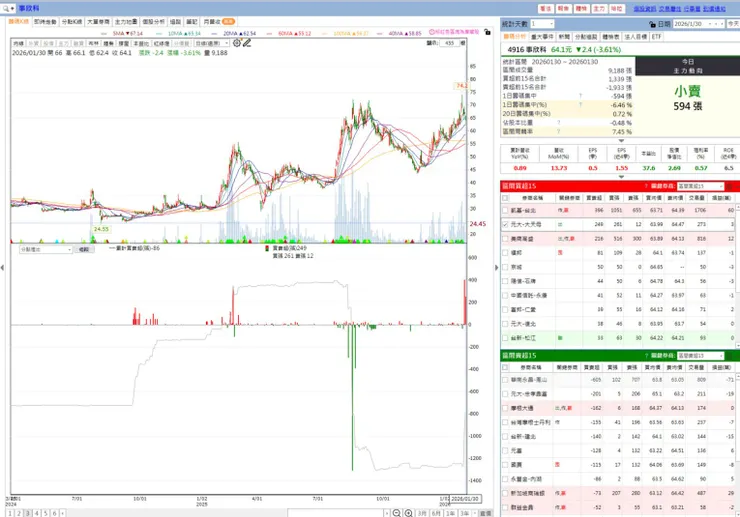
Task: Expand triangle below the 區間周轉率 row
Action: click(x=621, y=141)
